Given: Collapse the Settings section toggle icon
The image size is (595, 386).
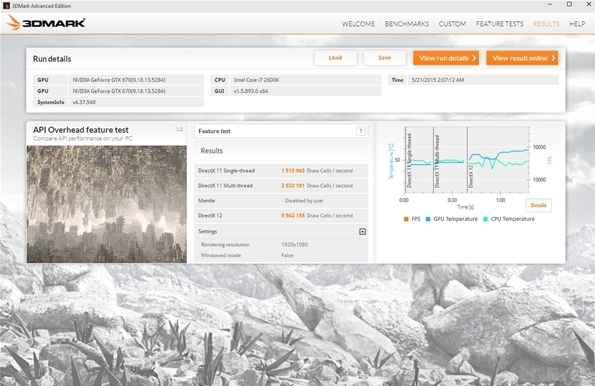Looking at the screenshot, I should pos(362,232).
